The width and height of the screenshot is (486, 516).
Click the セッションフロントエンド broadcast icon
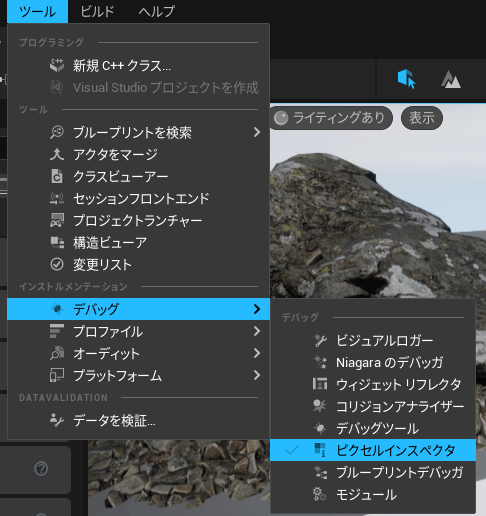pyautogui.click(x=57, y=198)
